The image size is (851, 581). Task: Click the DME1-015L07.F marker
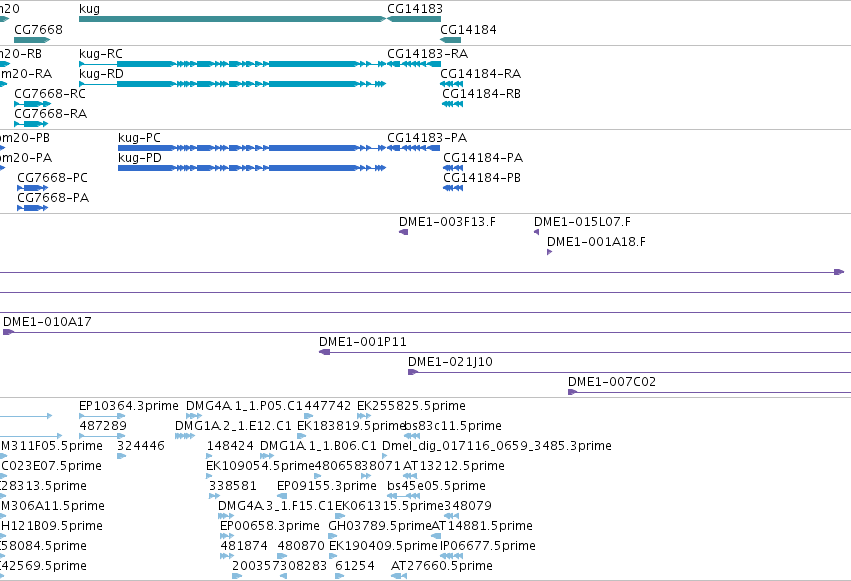(536, 232)
